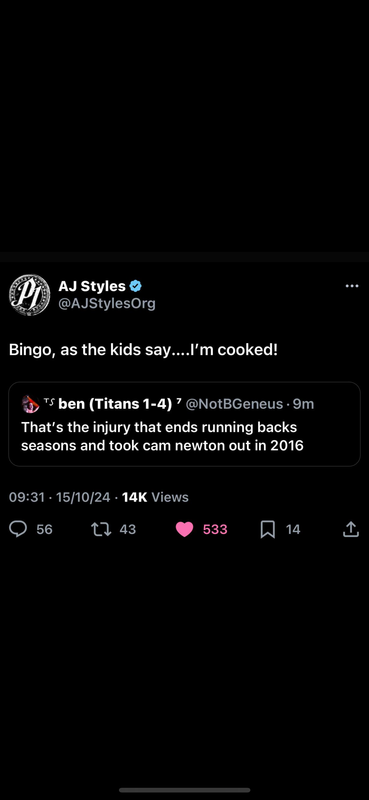Tap the home indicator bar
This screenshot has height=800, width=369.
(x=184, y=790)
